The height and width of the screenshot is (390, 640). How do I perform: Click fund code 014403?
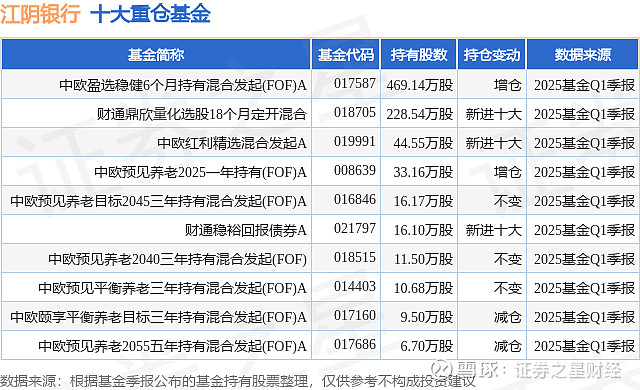tap(355, 286)
